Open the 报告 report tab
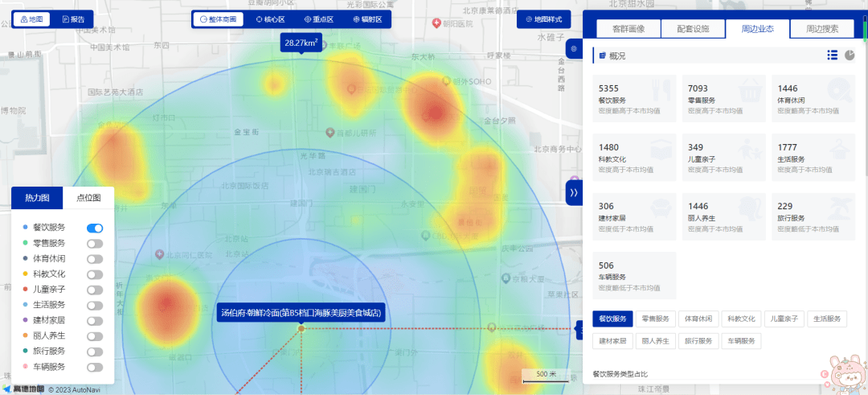The height and width of the screenshot is (395, 868). pyautogui.click(x=74, y=19)
